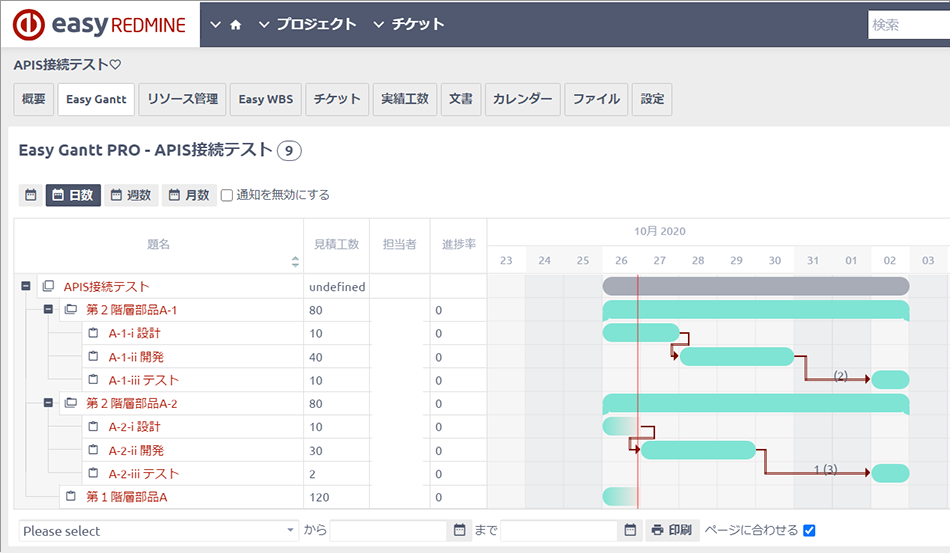This screenshot has height=553, width=950.
Task: Click the ticket icon beside A-1-ii 開発
Action: 93,356
